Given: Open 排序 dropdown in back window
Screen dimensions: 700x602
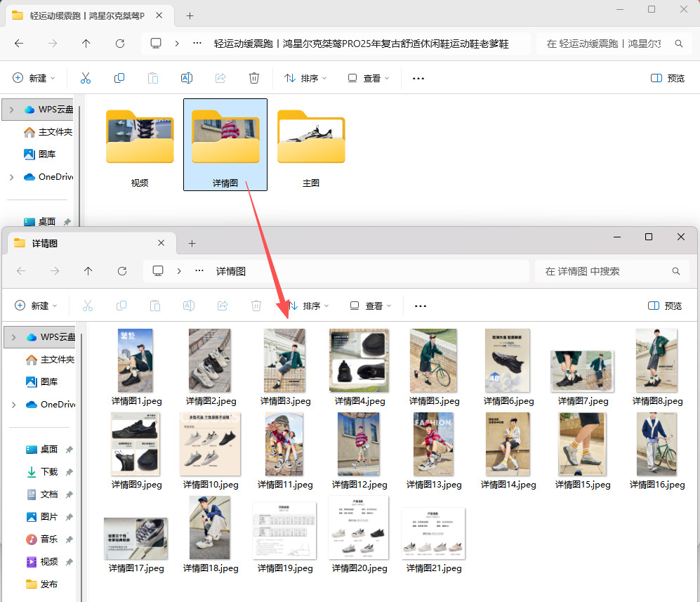Looking at the screenshot, I should click(x=305, y=78).
